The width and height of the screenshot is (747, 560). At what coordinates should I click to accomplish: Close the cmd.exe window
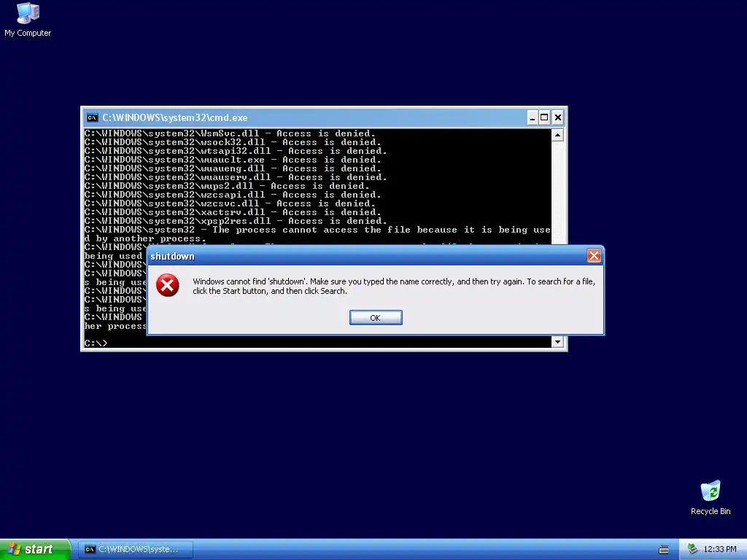coord(558,117)
